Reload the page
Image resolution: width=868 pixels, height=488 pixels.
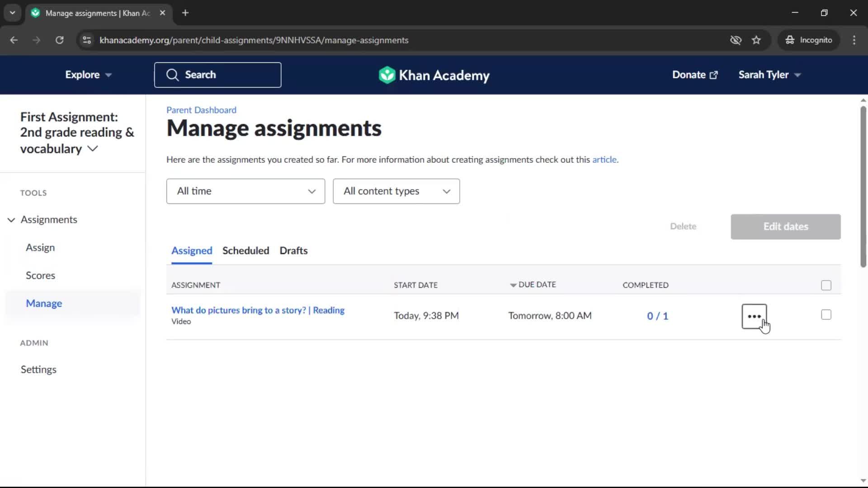[59, 40]
